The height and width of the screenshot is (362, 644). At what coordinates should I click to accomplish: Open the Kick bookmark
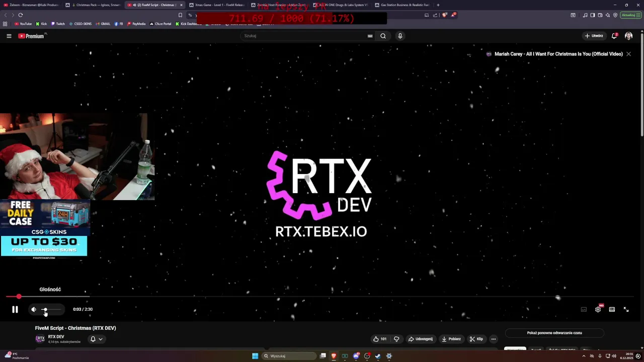click(x=41, y=24)
